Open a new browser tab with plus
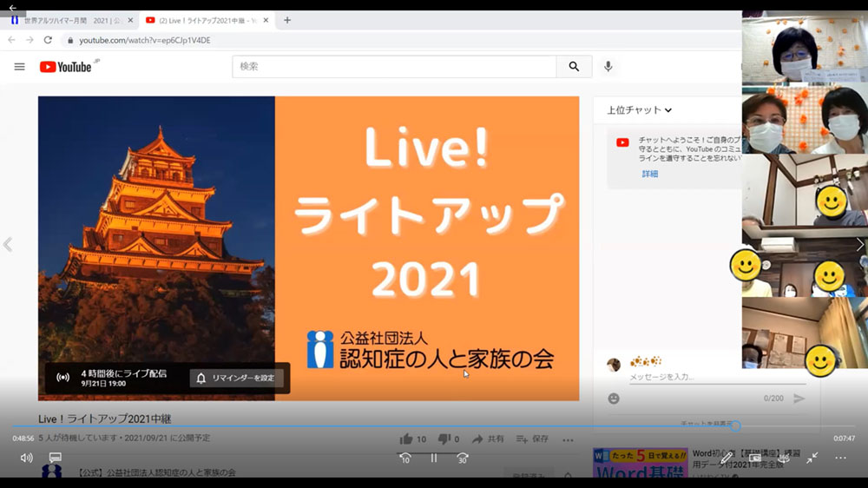868x488 pixels. [x=287, y=20]
